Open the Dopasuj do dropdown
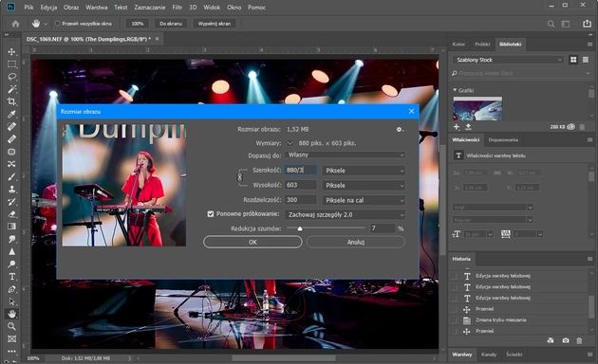This screenshot has height=364, width=598. [x=345, y=155]
